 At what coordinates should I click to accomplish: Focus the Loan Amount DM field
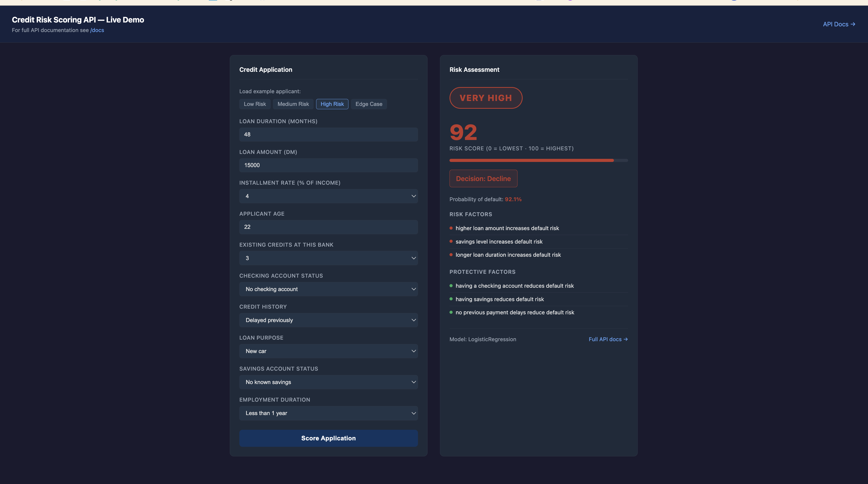329,165
